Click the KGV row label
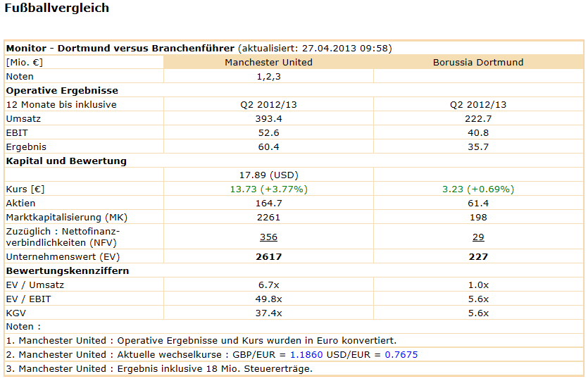 pyautogui.click(x=15, y=313)
